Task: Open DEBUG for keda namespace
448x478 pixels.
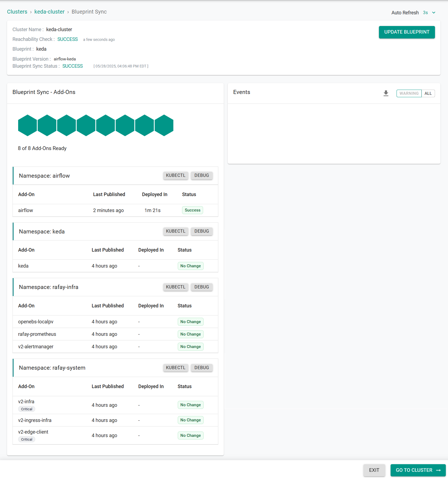Action: coord(202,231)
